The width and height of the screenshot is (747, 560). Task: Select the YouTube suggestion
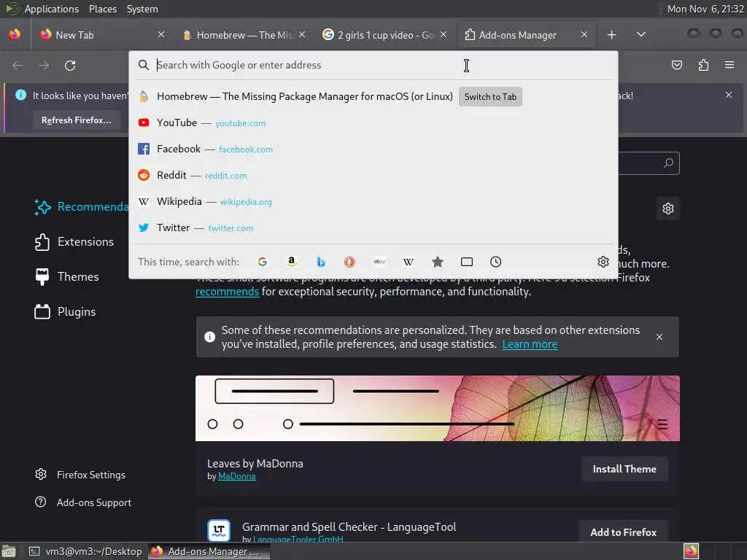click(x=373, y=122)
